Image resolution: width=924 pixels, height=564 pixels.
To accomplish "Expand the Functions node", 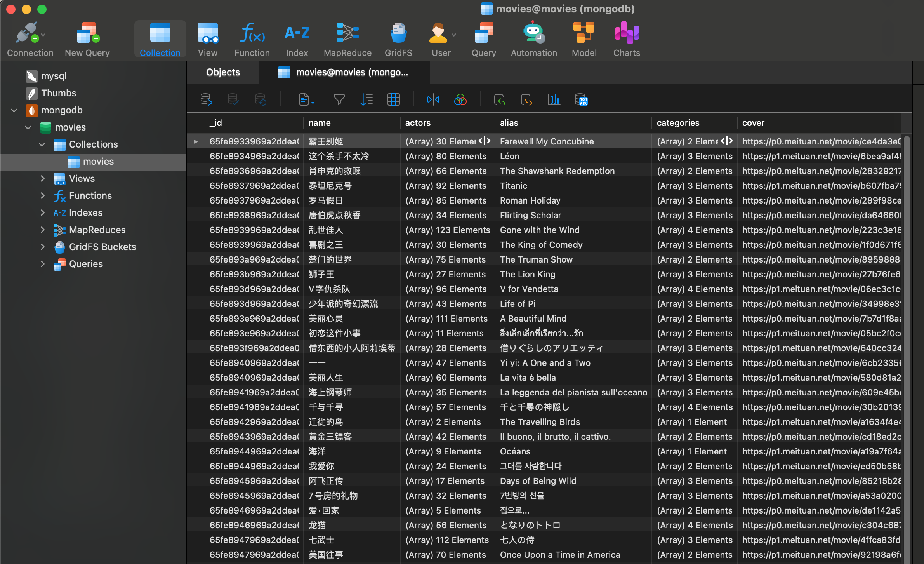I will pos(42,196).
